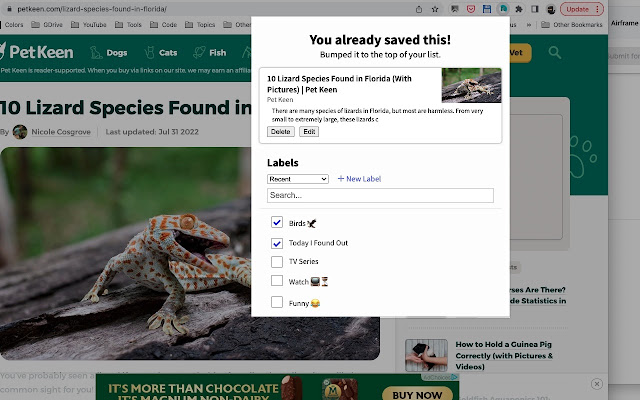This screenshot has height=400, width=640.
Task: Click the red Update button
Action: click(582, 9)
